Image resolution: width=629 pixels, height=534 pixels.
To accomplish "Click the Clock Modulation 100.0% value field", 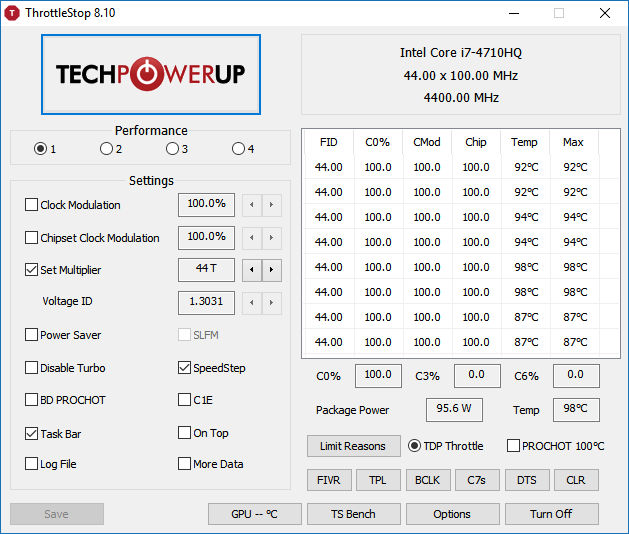I will coord(206,205).
